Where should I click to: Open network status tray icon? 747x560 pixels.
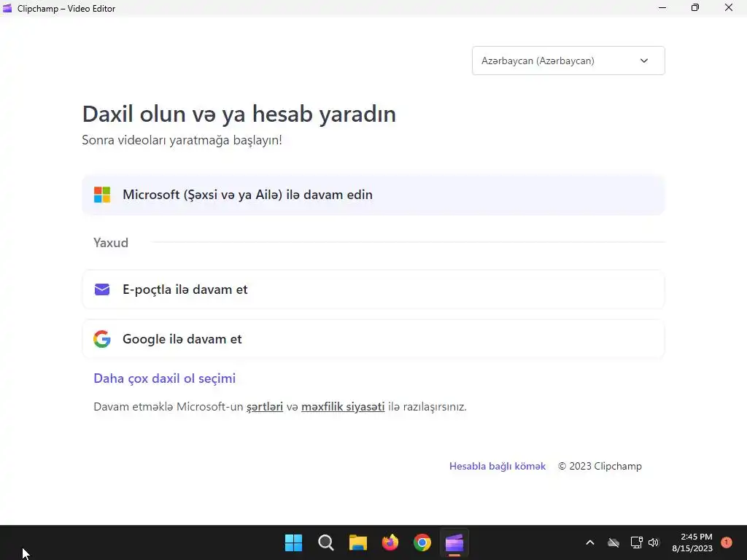(636, 542)
